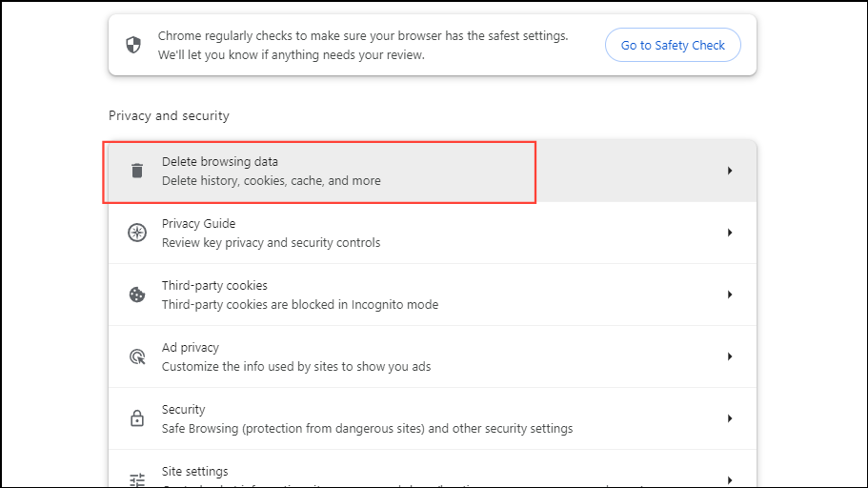Screen dimensions: 868x488
Task: Expand the Third-party cookies arrow
Action: tap(730, 295)
